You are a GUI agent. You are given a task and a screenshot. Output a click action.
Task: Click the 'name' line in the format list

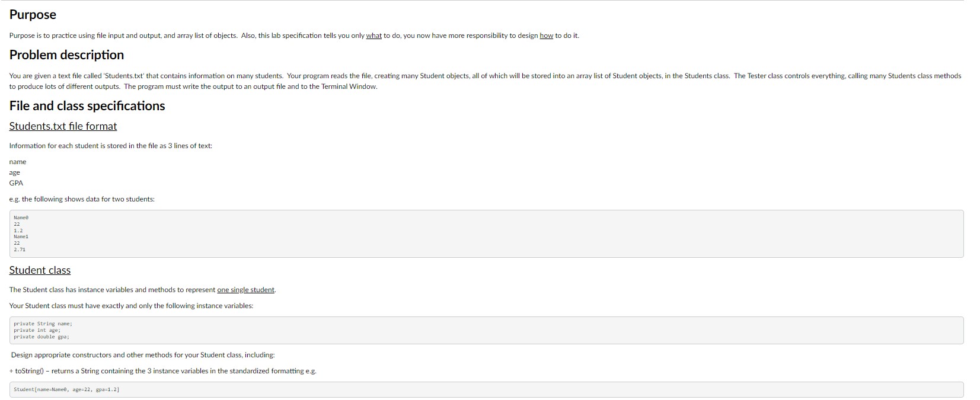18,162
